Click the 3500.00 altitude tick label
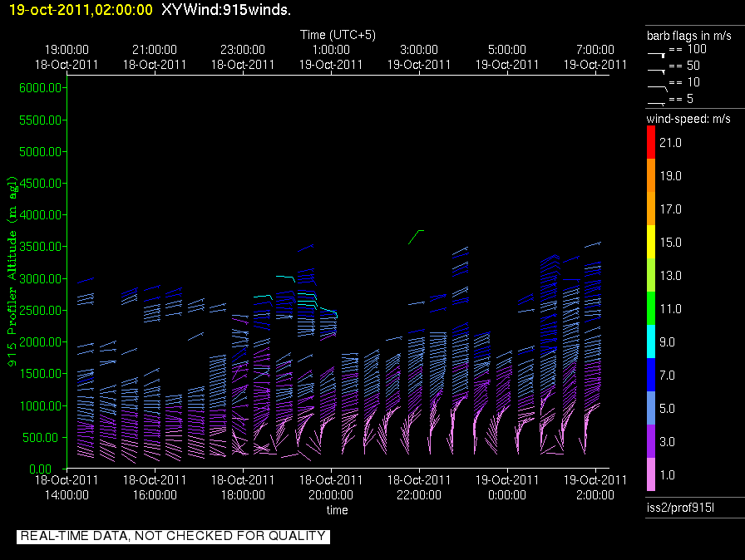The width and height of the screenshot is (745, 560). (x=41, y=246)
